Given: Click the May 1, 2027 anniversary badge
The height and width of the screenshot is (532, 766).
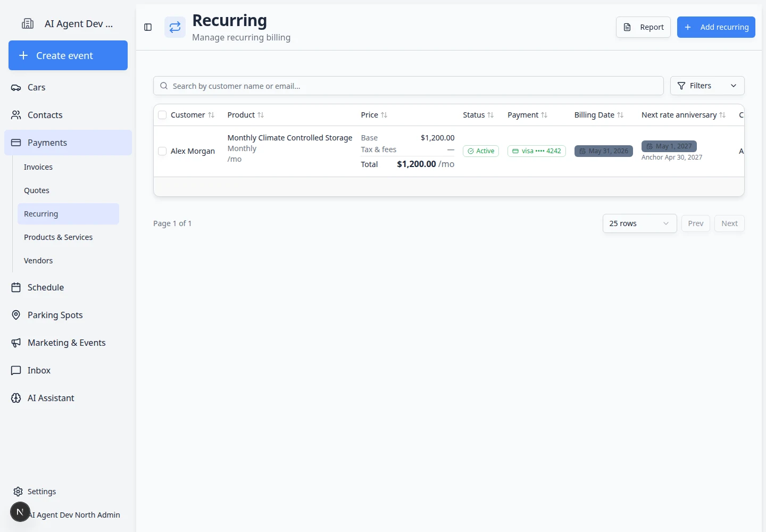Looking at the screenshot, I should 669,146.
